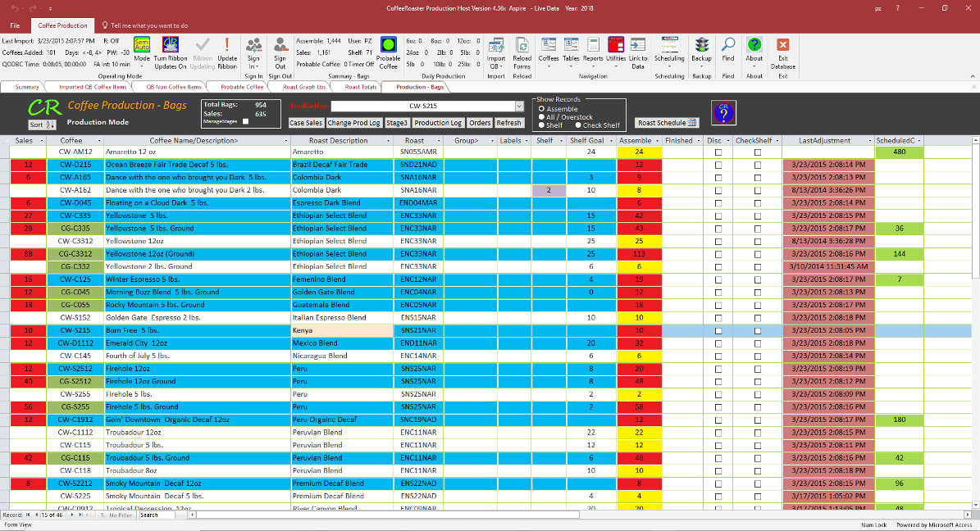The width and height of the screenshot is (980, 531).
Task: Open the Shelf Goal column dropdown
Action: [611, 141]
